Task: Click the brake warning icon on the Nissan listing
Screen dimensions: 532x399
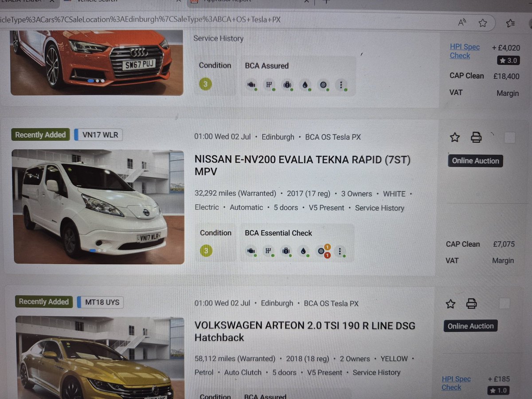Action: pyautogui.click(x=286, y=251)
